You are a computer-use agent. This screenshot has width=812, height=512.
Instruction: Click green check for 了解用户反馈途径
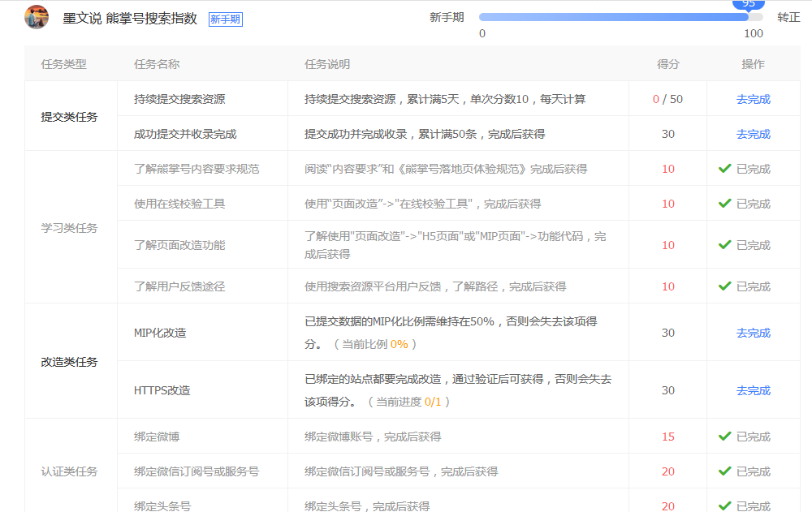tap(725, 286)
